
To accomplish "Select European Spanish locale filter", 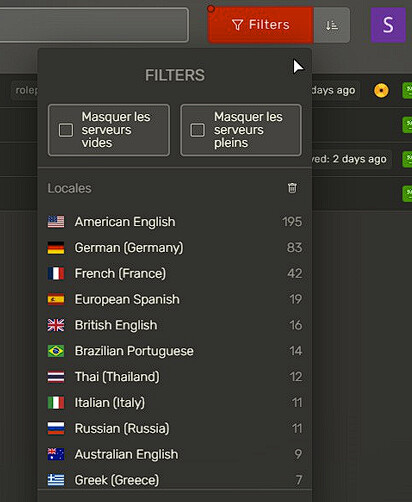I will pyautogui.click(x=175, y=299).
